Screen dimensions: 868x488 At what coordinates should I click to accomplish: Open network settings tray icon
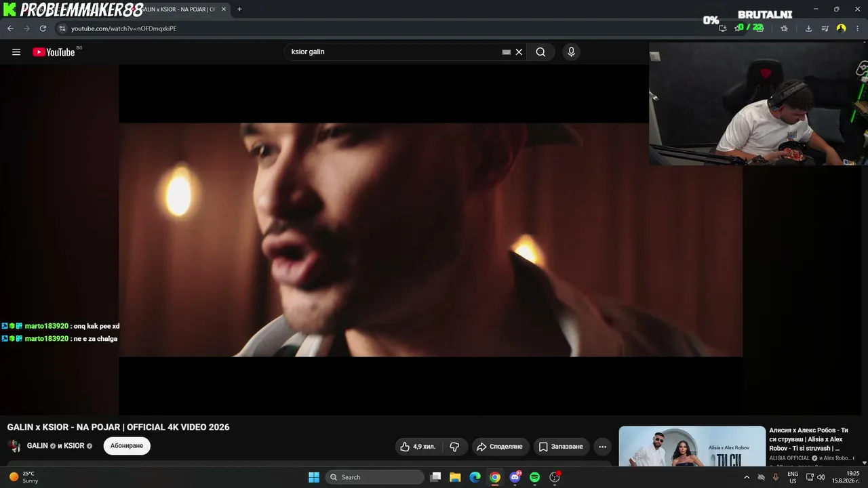click(x=810, y=477)
